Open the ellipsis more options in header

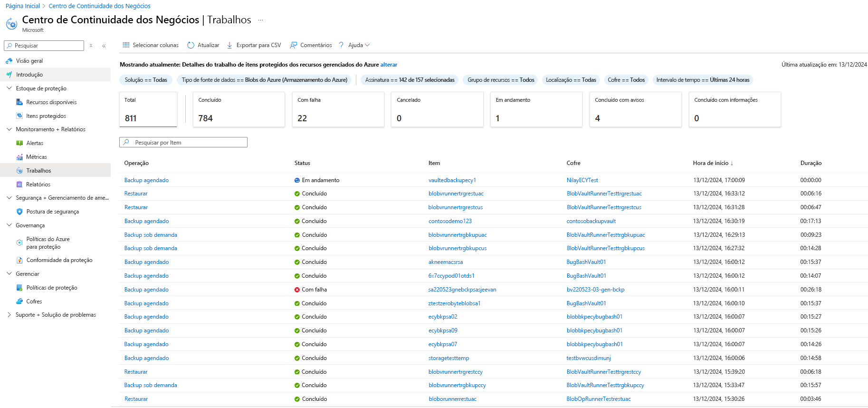260,20
